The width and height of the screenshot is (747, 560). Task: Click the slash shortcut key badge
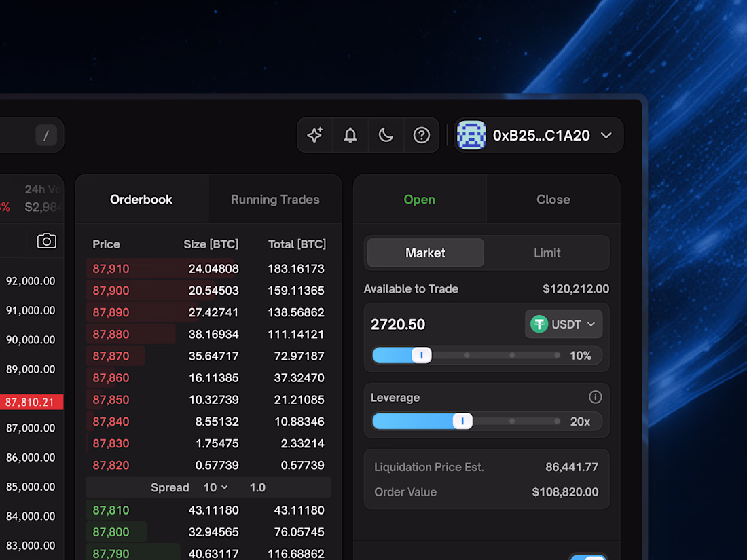[x=46, y=136]
